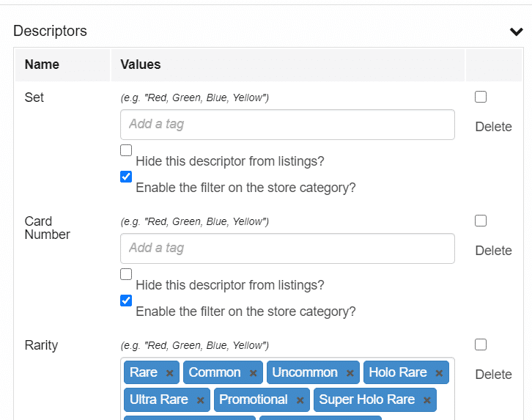Remove the Rare tag
The height and width of the screenshot is (420, 532).
170,373
